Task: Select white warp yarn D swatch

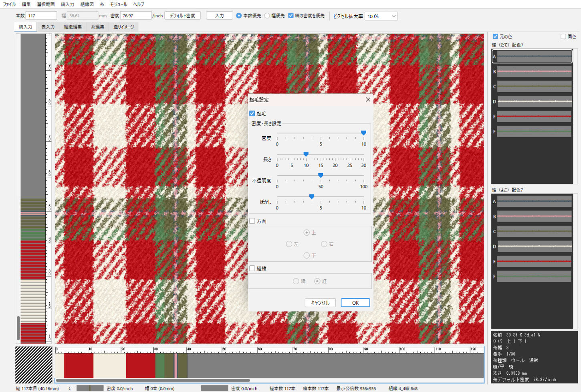Action: [x=534, y=101]
